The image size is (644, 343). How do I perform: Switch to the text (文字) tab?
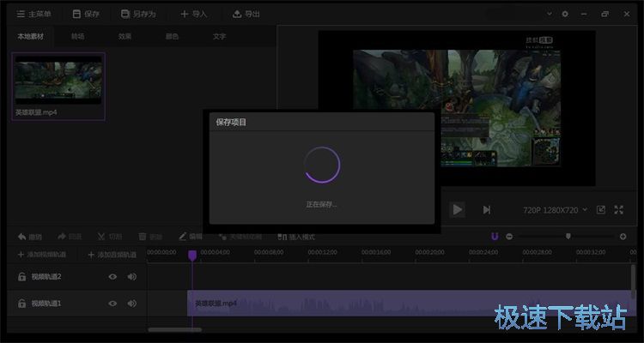coord(219,37)
